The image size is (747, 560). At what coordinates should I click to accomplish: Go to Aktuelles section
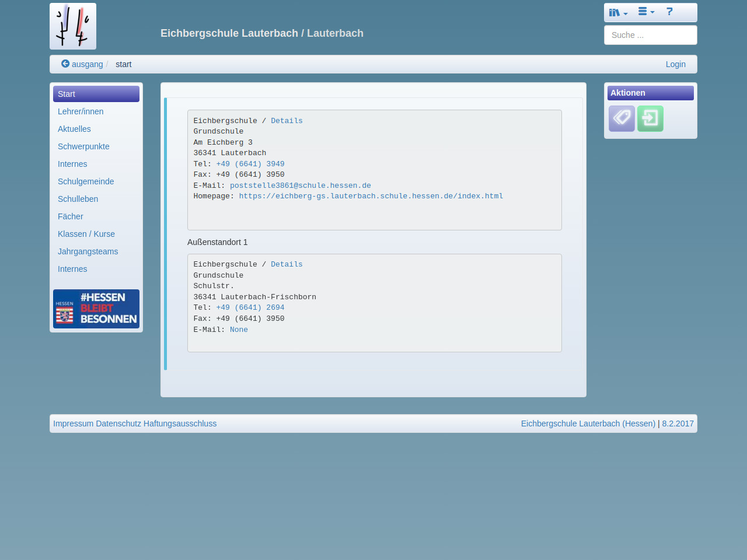[x=74, y=129]
